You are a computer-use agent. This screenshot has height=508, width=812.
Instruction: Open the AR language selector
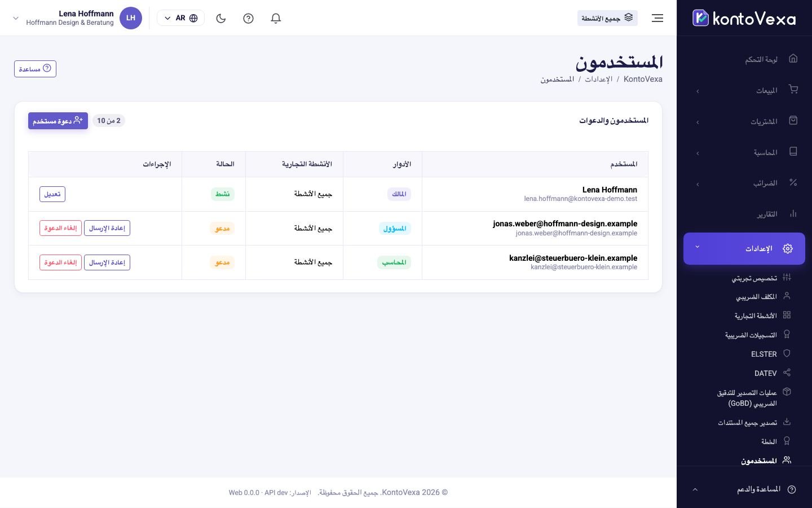pyautogui.click(x=180, y=18)
